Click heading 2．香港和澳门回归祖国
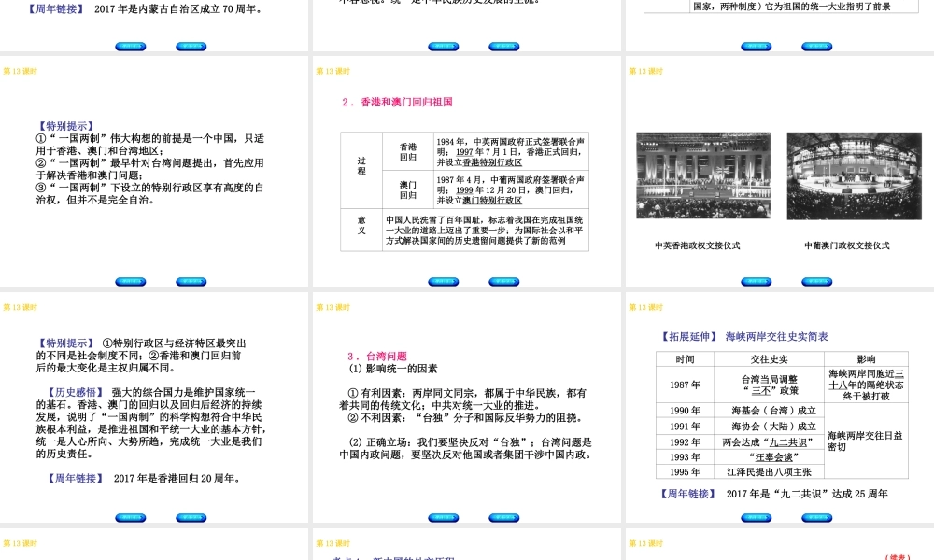This screenshot has height=560, width=934. click(397, 102)
